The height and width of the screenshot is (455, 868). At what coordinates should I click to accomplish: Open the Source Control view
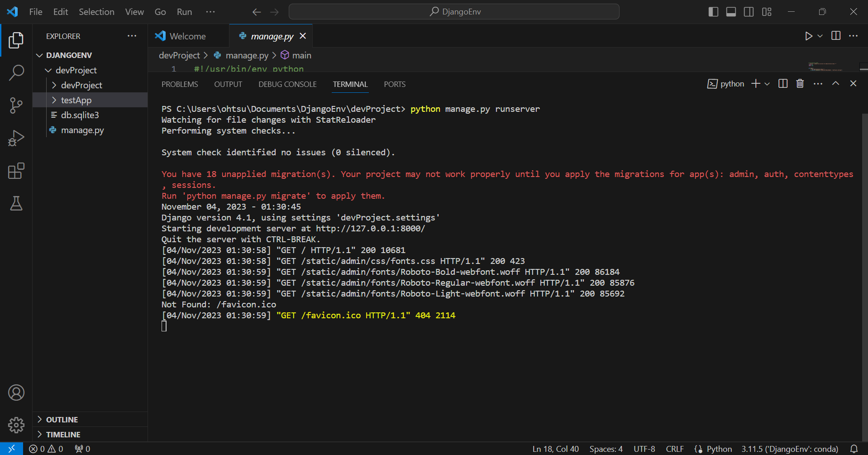[x=16, y=105]
